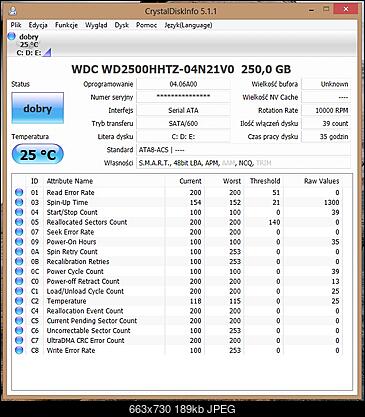This screenshot has width=365, height=417.
Task: Click the CrystalDiskInfo title bar app icon
Action: click(13, 11)
